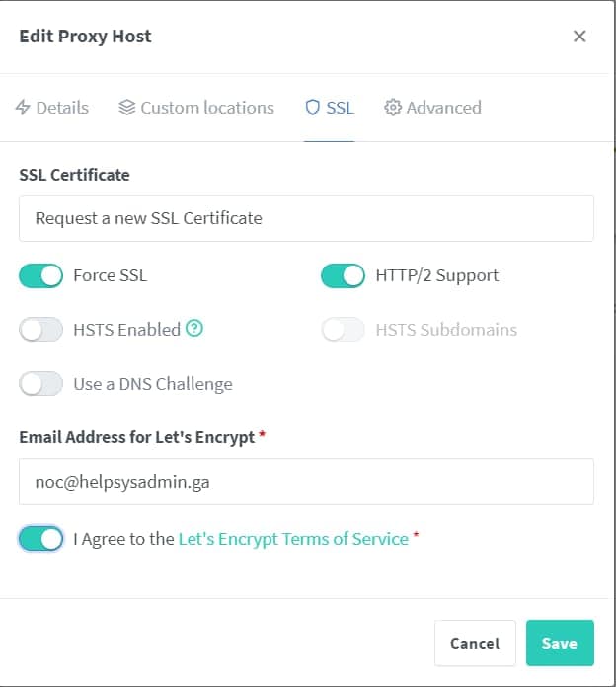Toggle the HSTS Subdomains switch
The height and width of the screenshot is (687, 616).
(344, 330)
